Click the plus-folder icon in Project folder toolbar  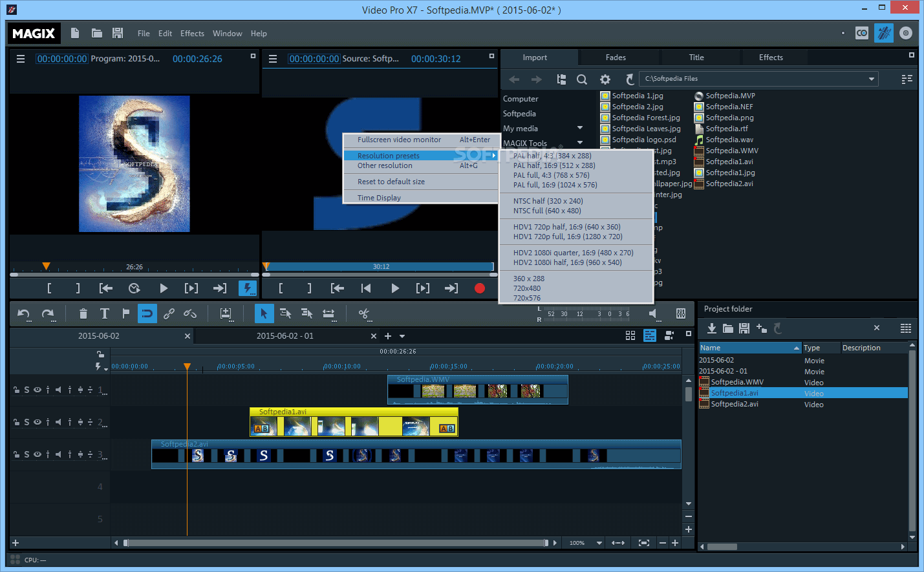click(761, 328)
